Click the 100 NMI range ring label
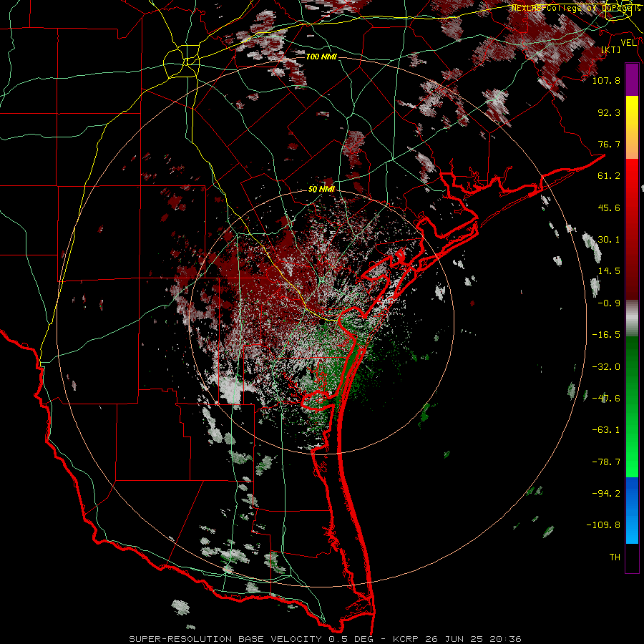 (321, 57)
